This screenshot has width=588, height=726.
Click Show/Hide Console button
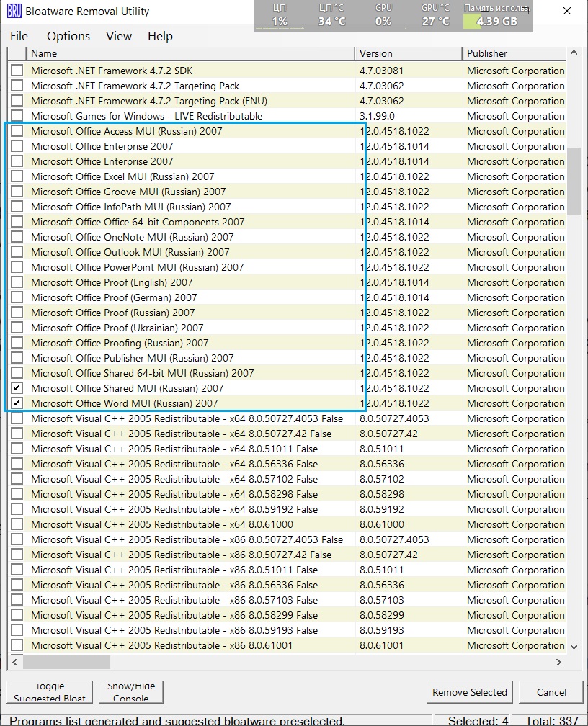pos(131,692)
